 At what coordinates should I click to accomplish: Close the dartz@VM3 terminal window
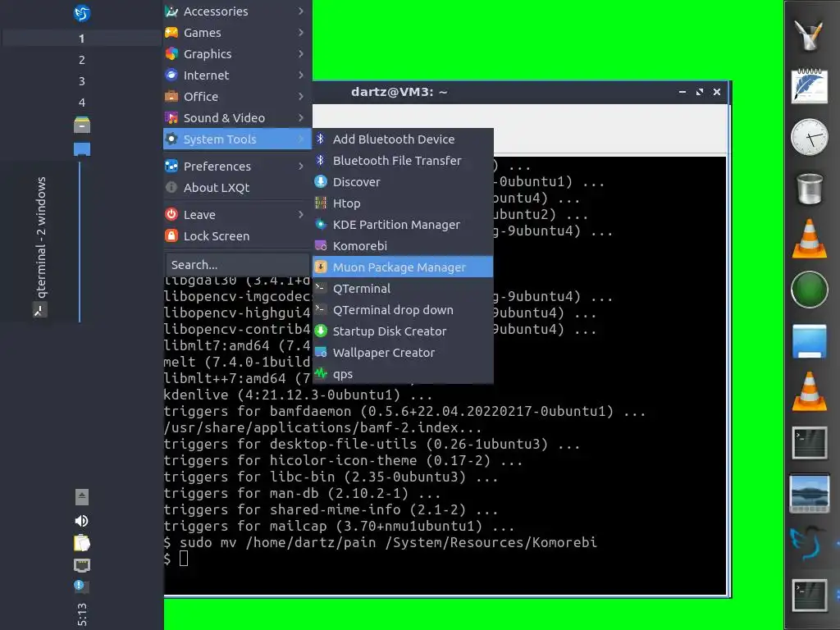point(717,92)
